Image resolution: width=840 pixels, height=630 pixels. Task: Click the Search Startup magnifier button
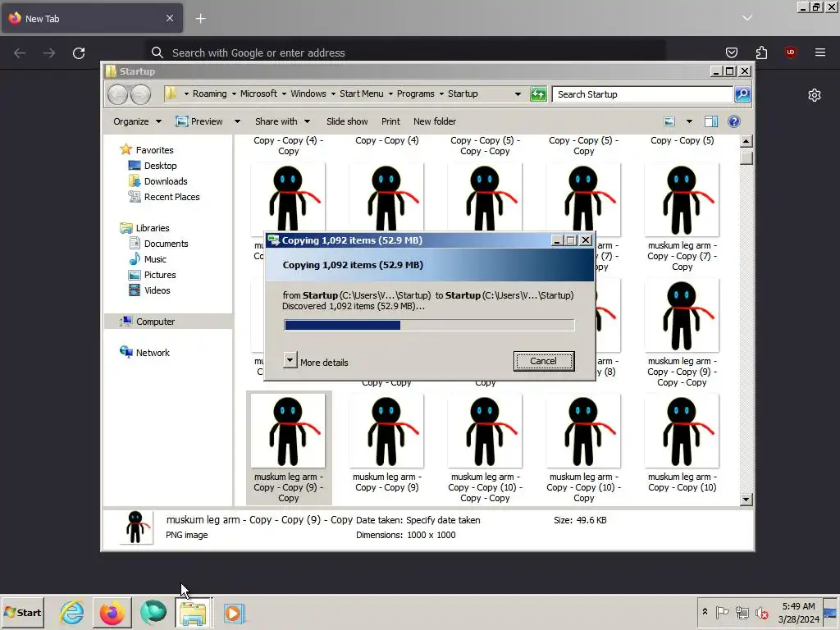(742, 94)
